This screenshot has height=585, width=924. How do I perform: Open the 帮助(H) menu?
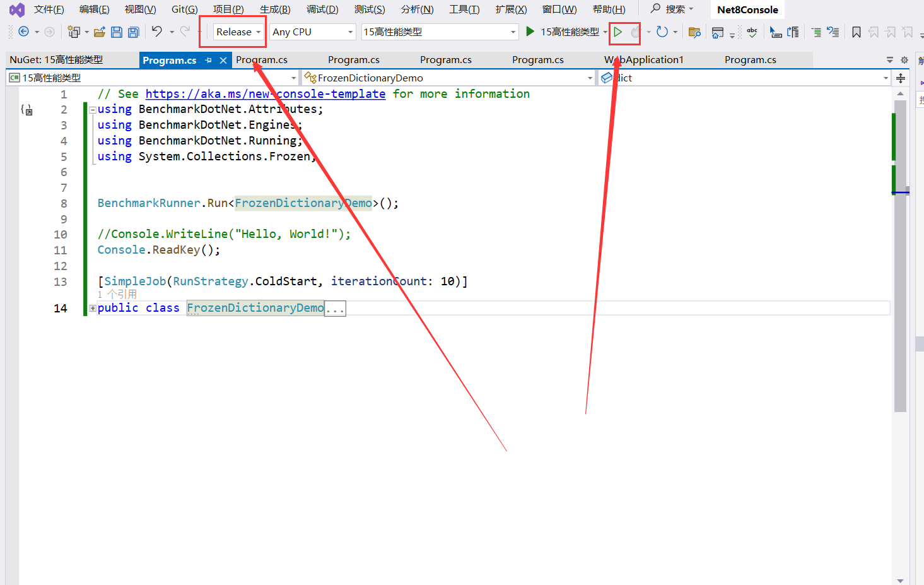609,9
